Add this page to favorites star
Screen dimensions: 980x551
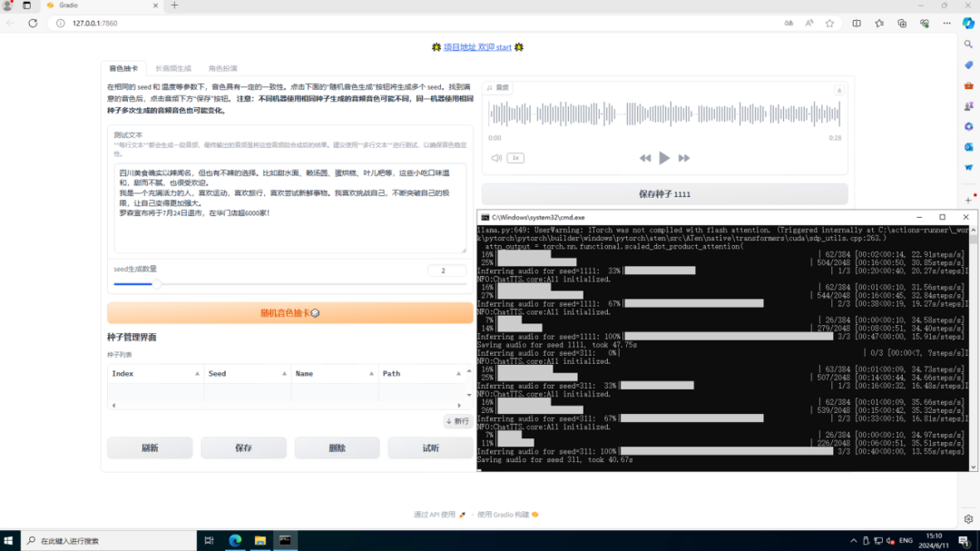click(x=829, y=23)
